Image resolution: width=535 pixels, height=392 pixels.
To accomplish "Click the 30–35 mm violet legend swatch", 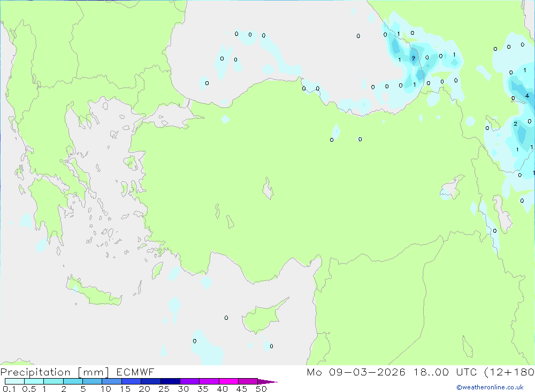I will coord(190,381).
